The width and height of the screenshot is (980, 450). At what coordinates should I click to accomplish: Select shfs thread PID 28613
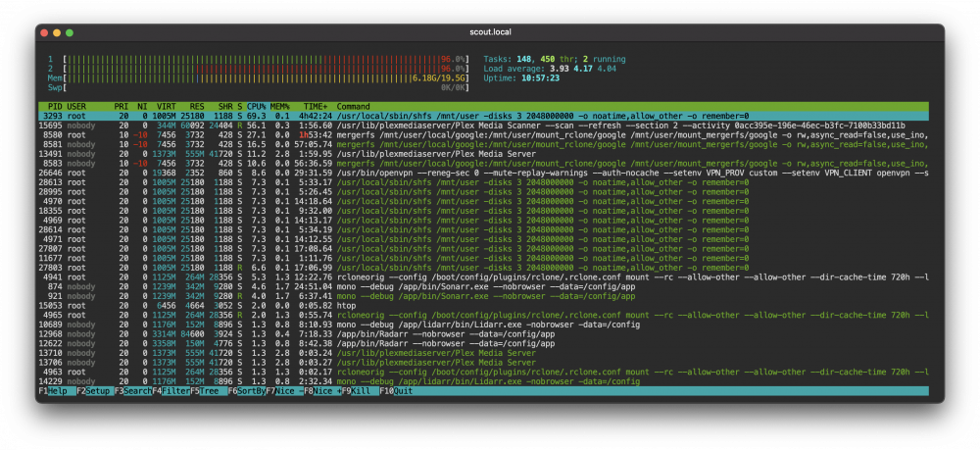pos(483,182)
